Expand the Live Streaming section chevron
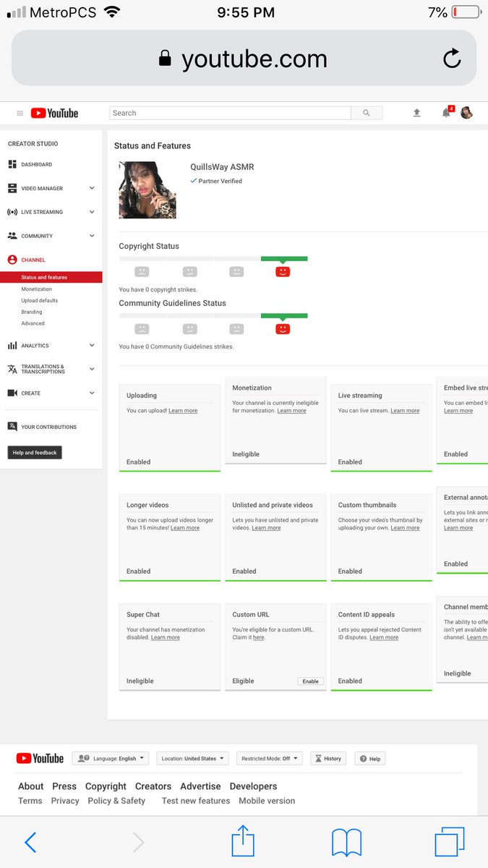Image resolution: width=488 pixels, height=868 pixels. coord(92,212)
